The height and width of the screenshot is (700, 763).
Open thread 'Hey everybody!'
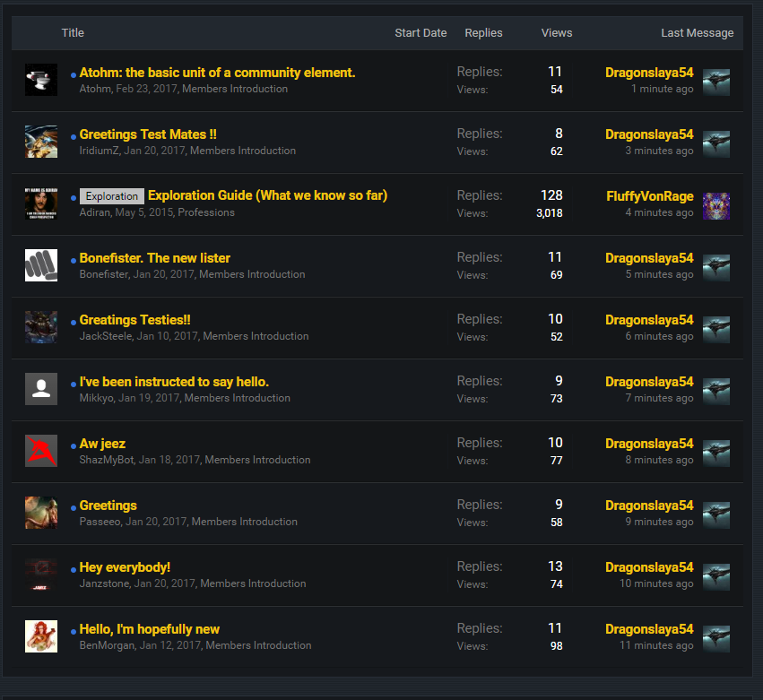click(x=125, y=567)
